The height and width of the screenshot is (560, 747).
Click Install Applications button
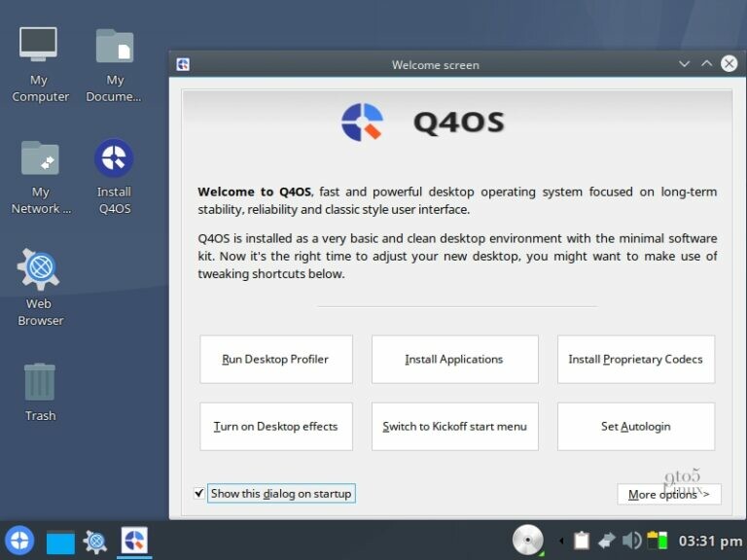pyautogui.click(x=454, y=360)
